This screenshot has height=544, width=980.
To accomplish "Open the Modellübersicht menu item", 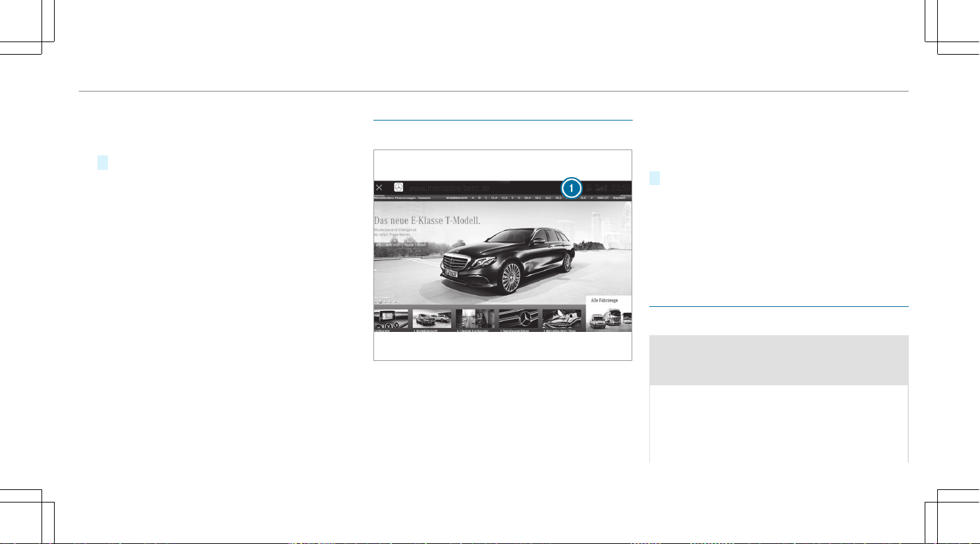I will click(456, 198).
